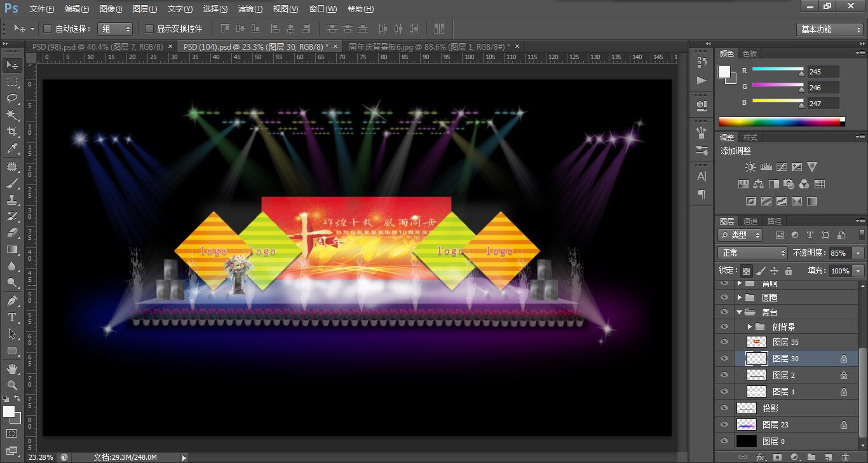Click foreground color swatch in toolbar

(9, 412)
